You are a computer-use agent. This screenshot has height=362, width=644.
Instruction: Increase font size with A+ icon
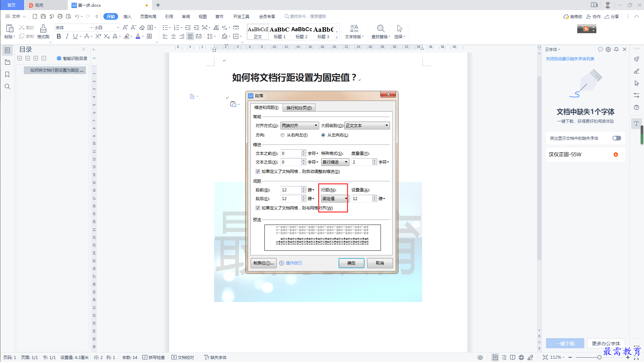click(x=125, y=27)
